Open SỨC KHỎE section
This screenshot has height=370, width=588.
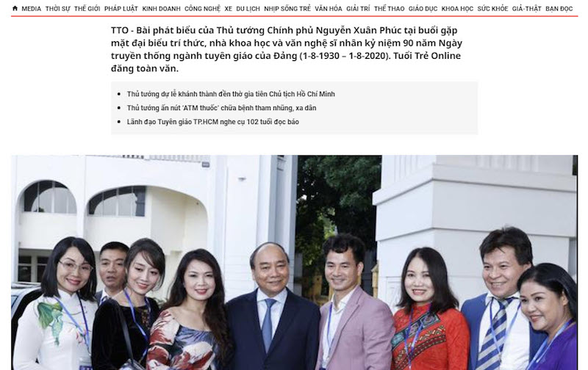[492, 9]
